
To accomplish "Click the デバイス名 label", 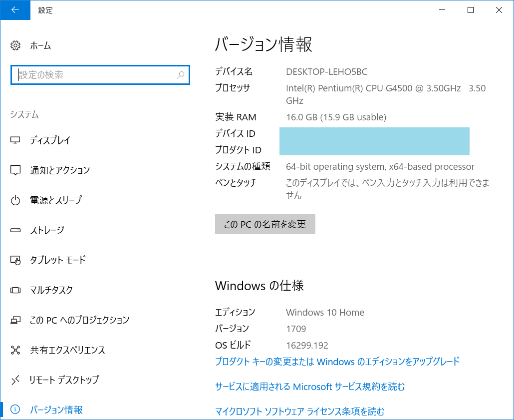I will point(234,71).
